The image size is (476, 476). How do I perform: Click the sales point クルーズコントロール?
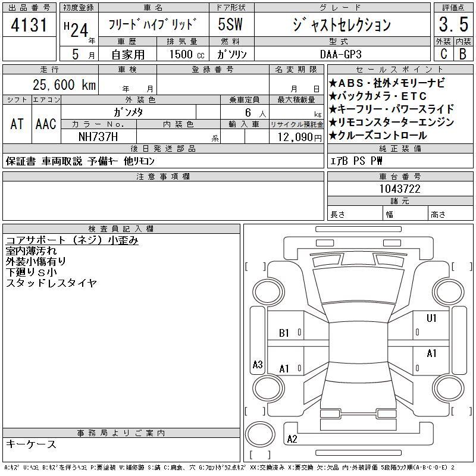(x=378, y=135)
